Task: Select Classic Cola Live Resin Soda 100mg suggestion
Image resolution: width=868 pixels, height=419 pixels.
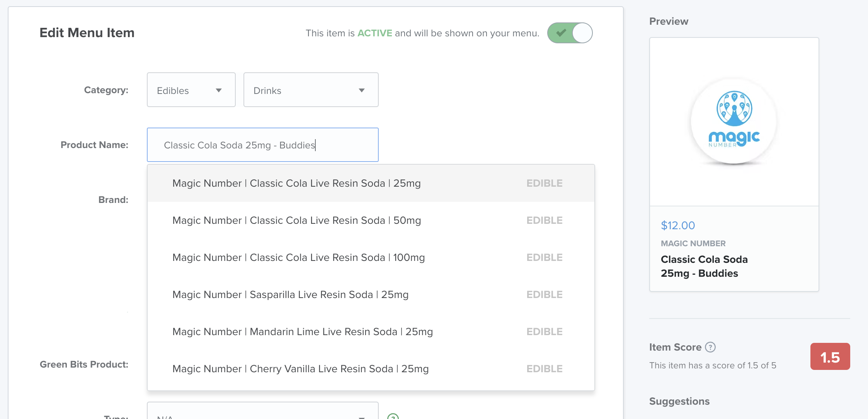Action: (x=371, y=257)
